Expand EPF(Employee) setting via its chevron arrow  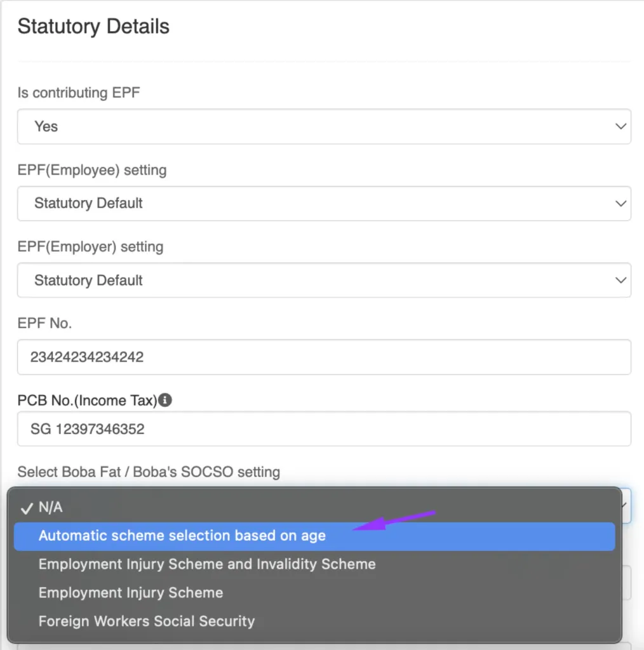click(x=621, y=203)
